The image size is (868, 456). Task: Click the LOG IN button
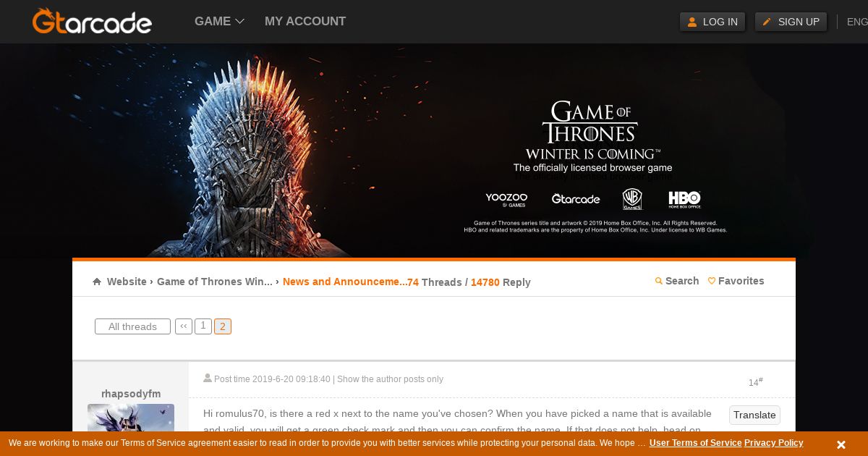pyautogui.click(x=712, y=22)
